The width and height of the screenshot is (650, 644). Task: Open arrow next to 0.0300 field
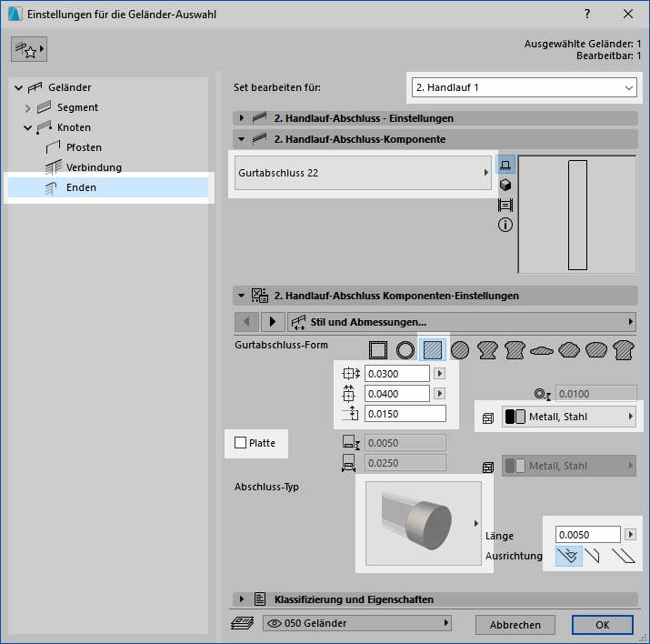(439, 374)
